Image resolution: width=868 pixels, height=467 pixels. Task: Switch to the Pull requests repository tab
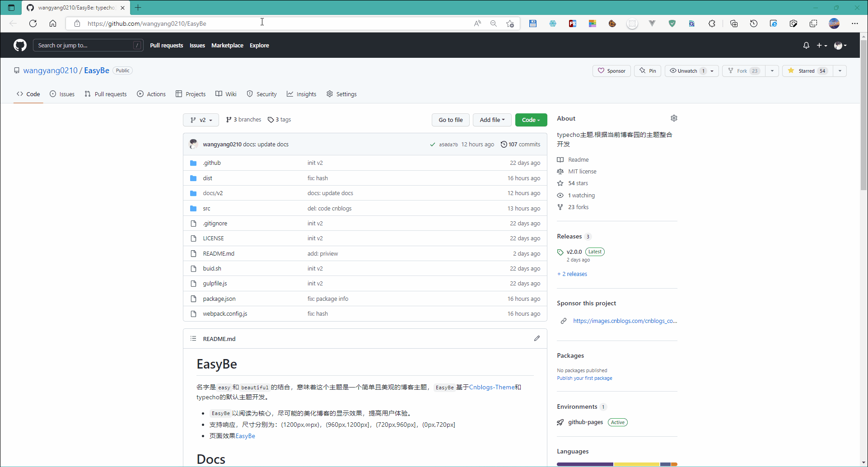click(x=106, y=94)
